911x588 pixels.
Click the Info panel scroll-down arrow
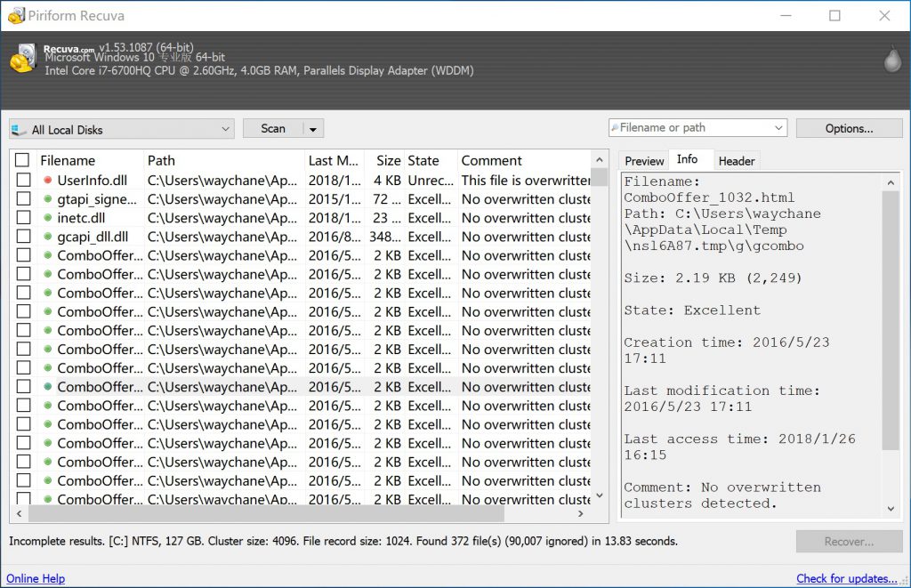tap(890, 509)
